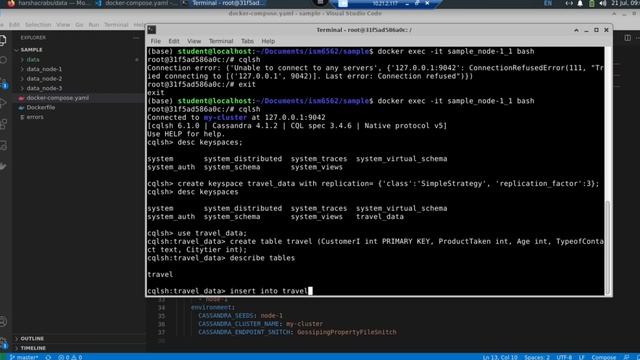Click Ln 13, Col 10 in the status bar
Viewport: 640px width, 360px height.
tap(500, 357)
